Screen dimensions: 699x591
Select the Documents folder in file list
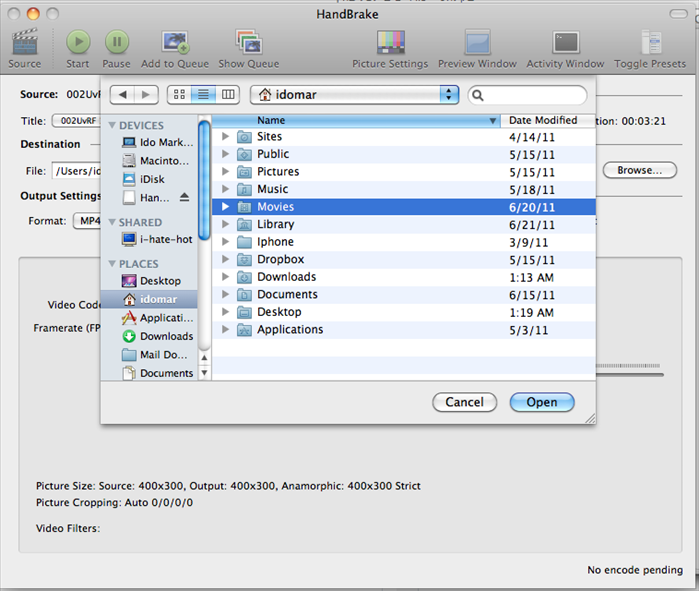[x=403, y=294]
